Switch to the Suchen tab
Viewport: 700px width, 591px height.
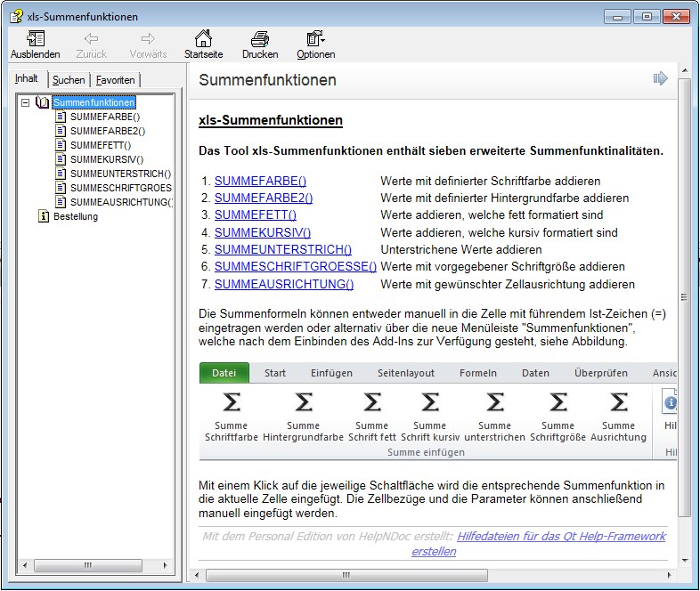[x=69, y=80]
